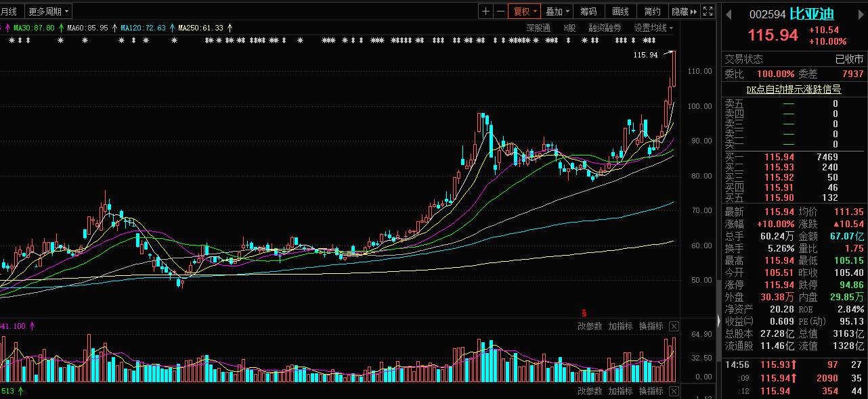Image resolution: width=868 pixels, height=399 pixels.
Task: Collapse the right quote panel with the divider arrow
Action: click(x=719, y=318)
